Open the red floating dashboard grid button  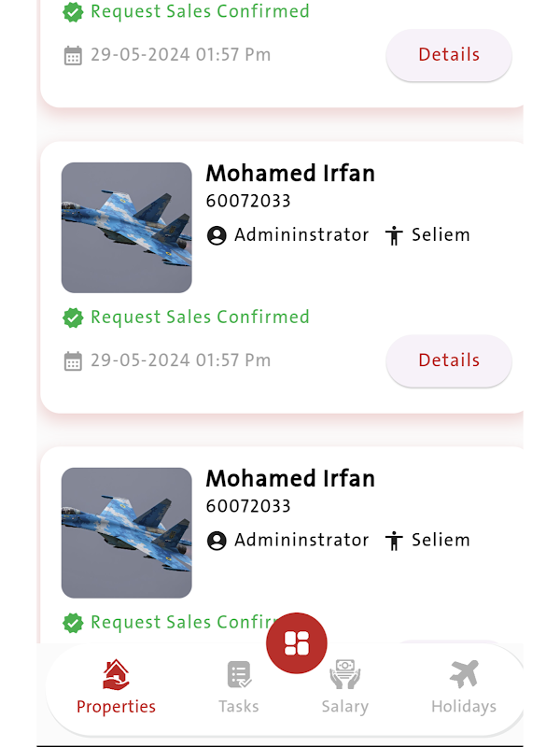coord(297,642)
